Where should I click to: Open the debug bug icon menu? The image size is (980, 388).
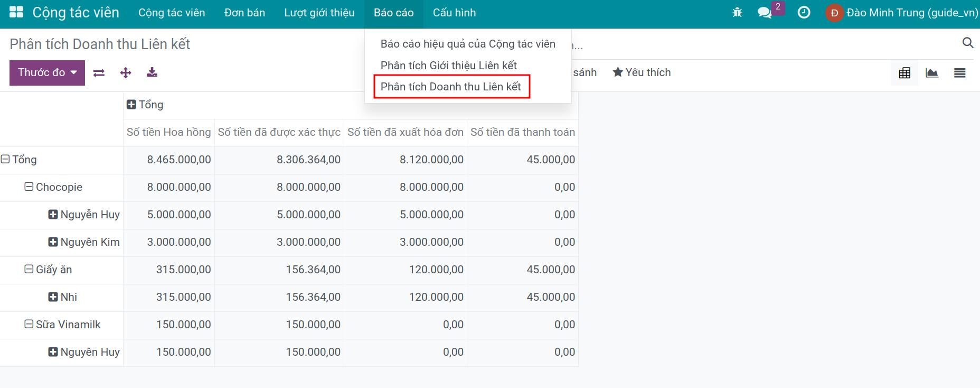[x=737, y=13]
